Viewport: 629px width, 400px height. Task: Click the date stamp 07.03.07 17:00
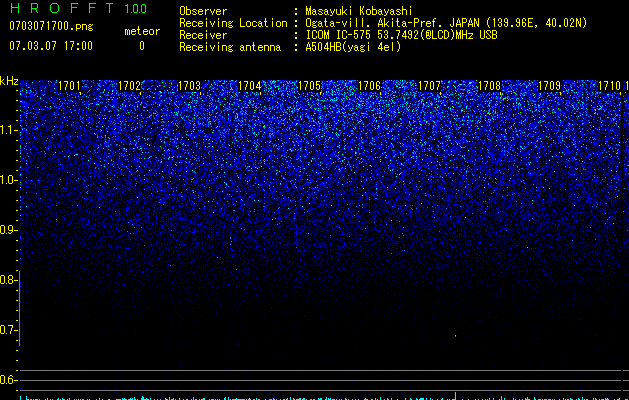(x=51, y=46)
